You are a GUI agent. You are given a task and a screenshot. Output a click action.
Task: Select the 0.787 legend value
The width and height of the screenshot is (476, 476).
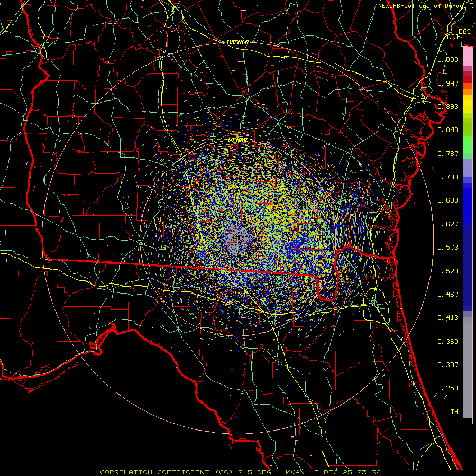click(448, 153)
